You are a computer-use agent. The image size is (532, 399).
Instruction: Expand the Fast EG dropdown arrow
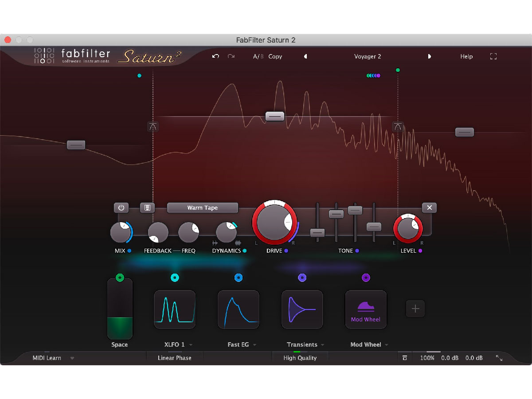[254, 345]
